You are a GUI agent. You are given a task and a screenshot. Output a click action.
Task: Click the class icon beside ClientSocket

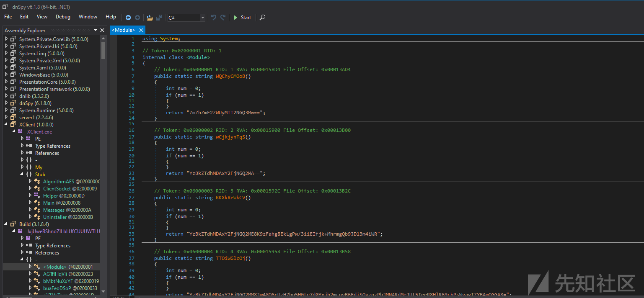click(37, 189)
